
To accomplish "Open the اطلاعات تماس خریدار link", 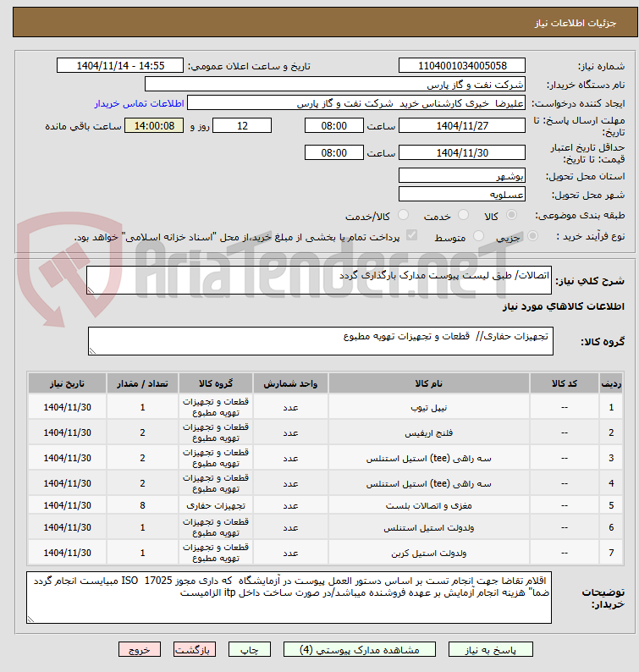I will [x=140, y=104].
